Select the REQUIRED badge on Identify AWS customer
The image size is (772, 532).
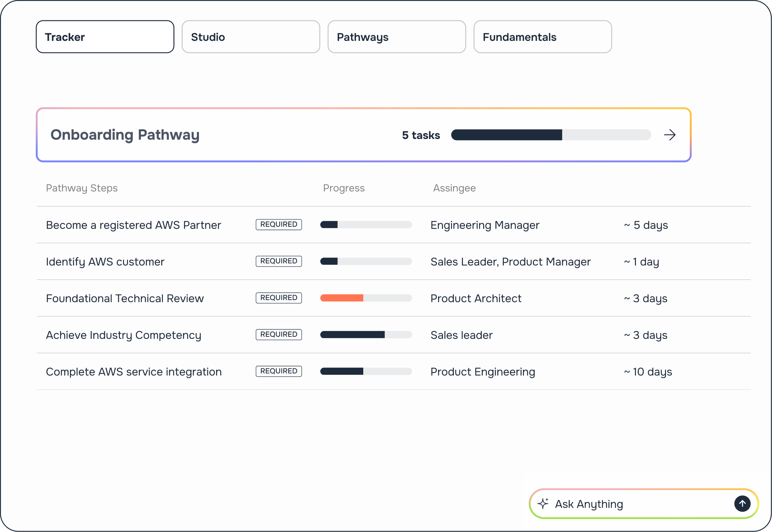pos(278,261)
